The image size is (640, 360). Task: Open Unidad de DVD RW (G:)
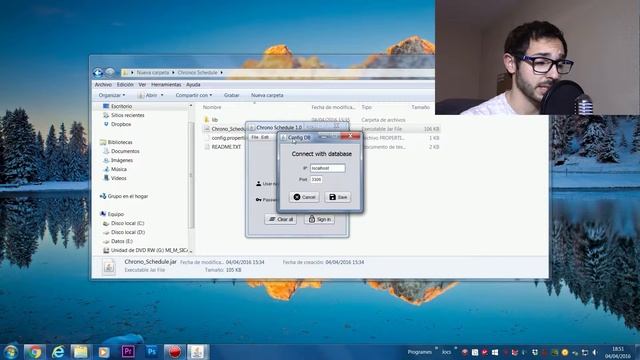click(145, 250)
